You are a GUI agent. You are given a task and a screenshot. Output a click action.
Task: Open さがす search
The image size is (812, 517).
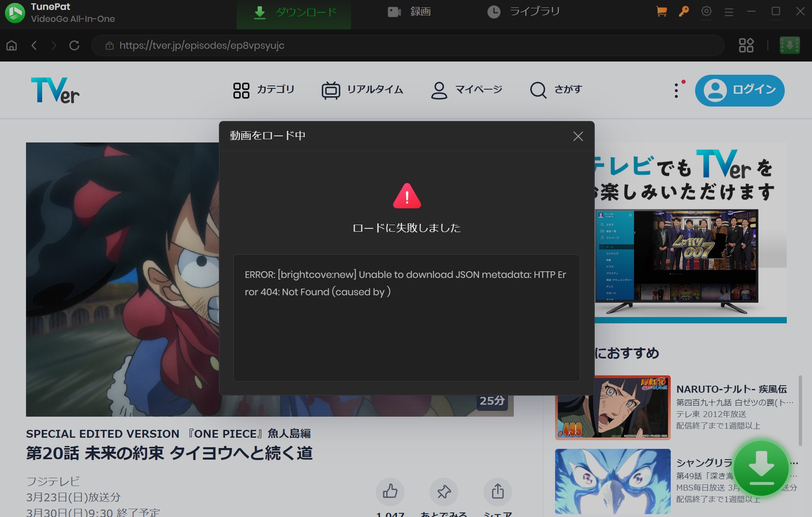click(556, 90)
